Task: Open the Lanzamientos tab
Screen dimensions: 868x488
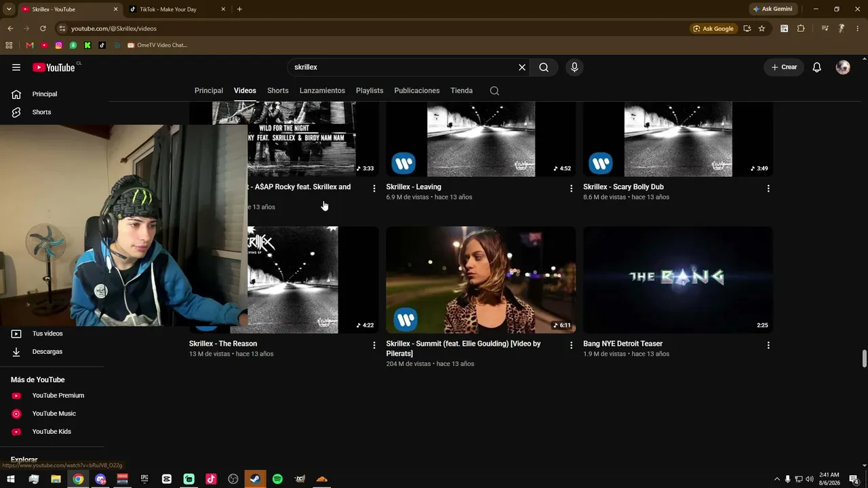Action: [322, 91]
